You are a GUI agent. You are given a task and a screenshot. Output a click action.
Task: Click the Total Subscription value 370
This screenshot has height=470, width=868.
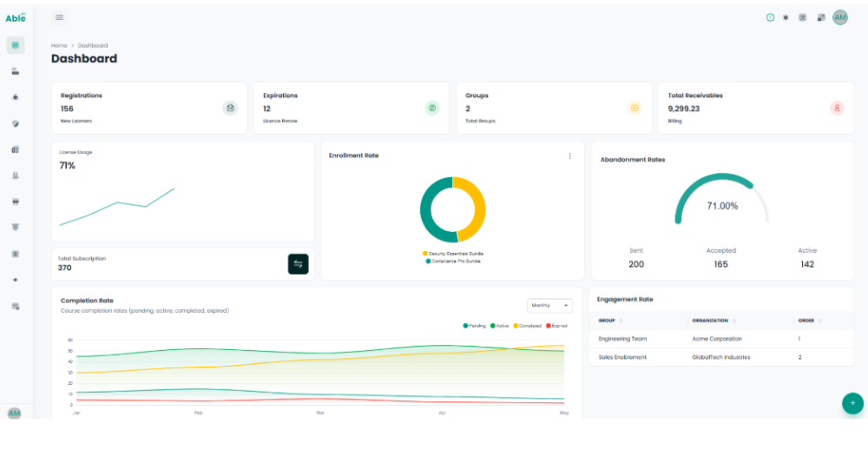click(65, 268)
